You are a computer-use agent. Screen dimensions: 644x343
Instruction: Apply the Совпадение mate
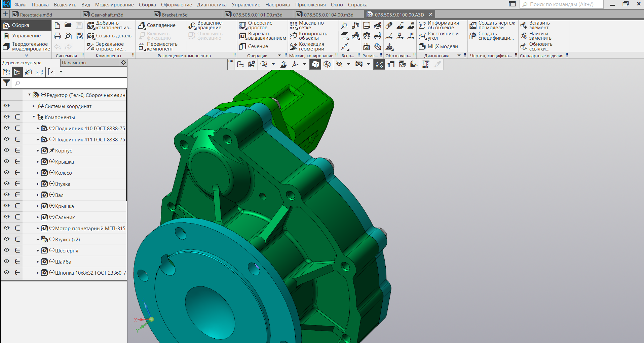tap(157, 25)
